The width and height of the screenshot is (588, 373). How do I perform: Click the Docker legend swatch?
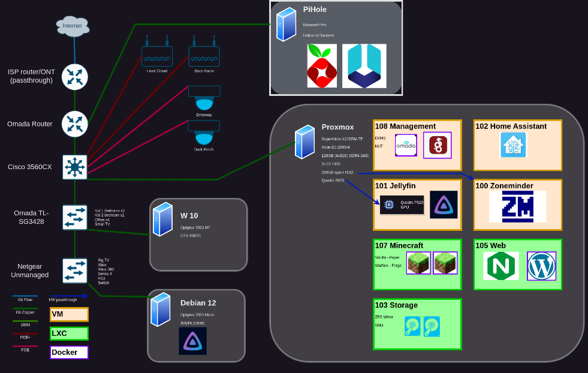(69, 353)
